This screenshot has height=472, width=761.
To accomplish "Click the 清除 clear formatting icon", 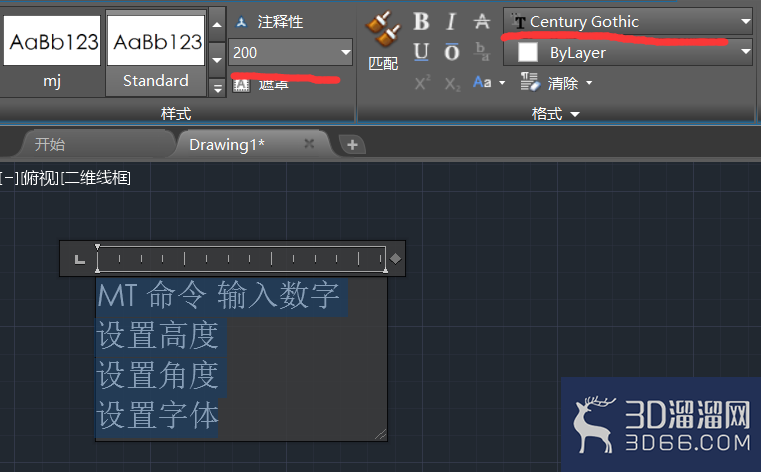I will click(x=530, y=81).
